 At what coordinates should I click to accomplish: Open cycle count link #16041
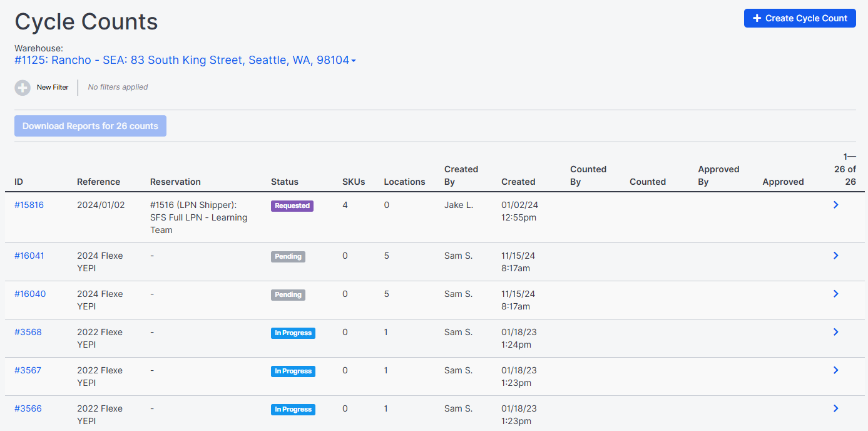coord(29,256)
